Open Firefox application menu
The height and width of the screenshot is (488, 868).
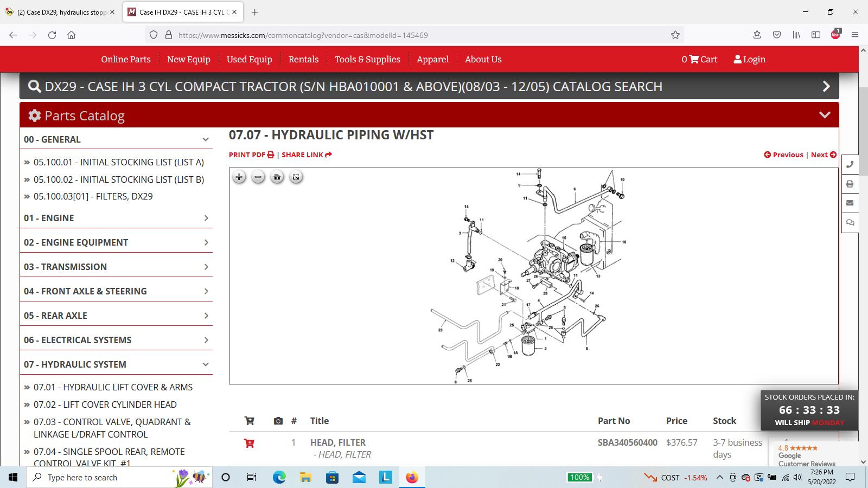point(855,35)
